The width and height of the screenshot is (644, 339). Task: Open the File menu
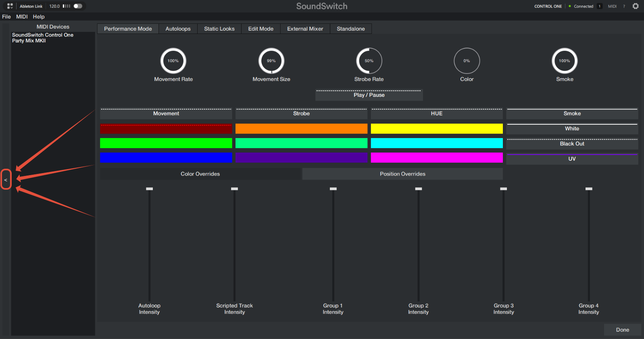coord(6,17)
